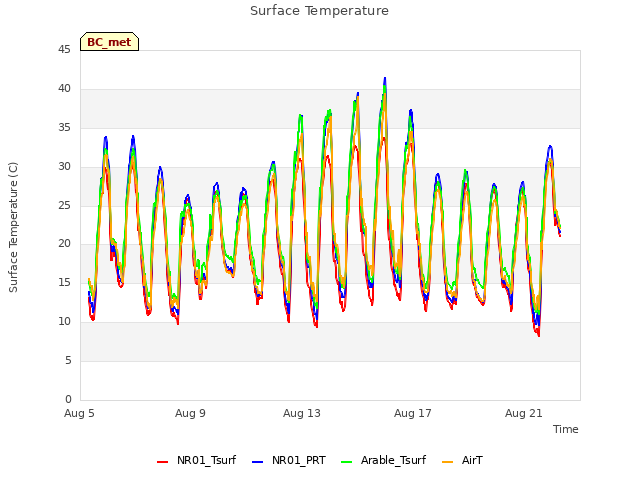Click the Aug 21 axis label
The height and width of the screenshot is (480, 640).
(524, 413)
